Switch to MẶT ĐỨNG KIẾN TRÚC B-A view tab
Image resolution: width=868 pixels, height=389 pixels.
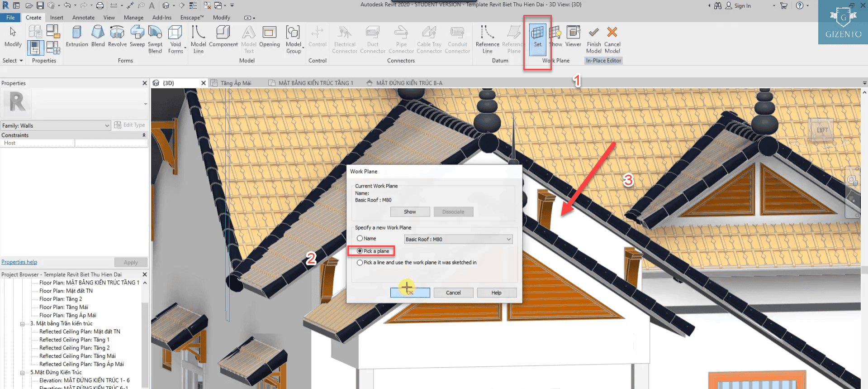(x=409, y=83)
